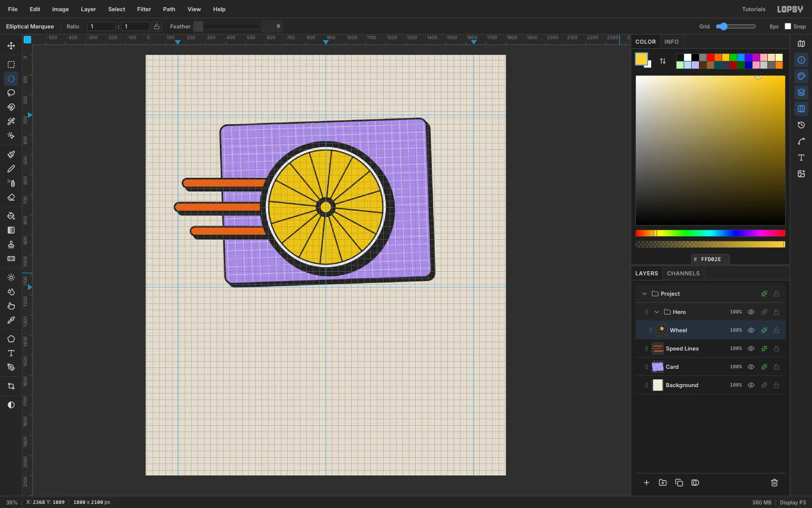This screenshot has width=812, height=508.
Task: Select the Clone Stamp tool
Action: (x=11, y=244)
